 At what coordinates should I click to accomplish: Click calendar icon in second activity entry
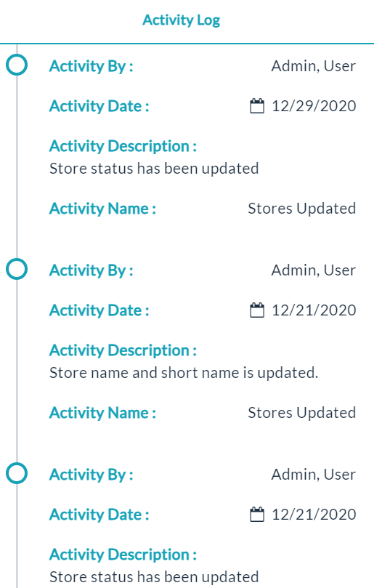coord(256,310)
